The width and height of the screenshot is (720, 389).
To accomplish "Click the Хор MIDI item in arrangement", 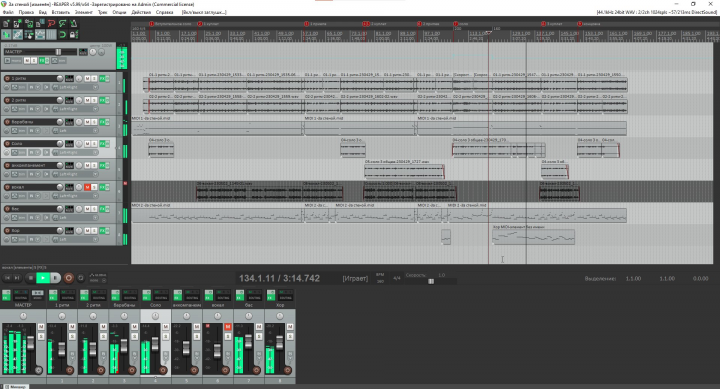I will point(533,236).
